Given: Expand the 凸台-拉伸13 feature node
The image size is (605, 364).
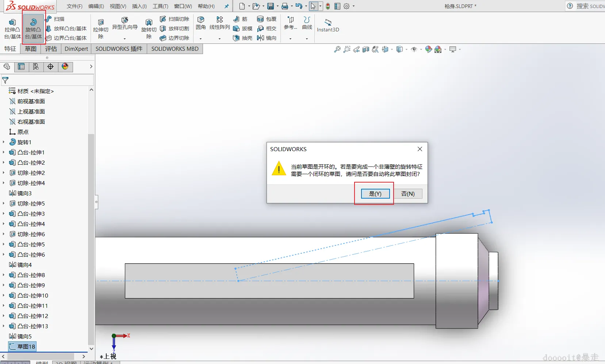Looking at the screenshot, I should click(4, 326).
